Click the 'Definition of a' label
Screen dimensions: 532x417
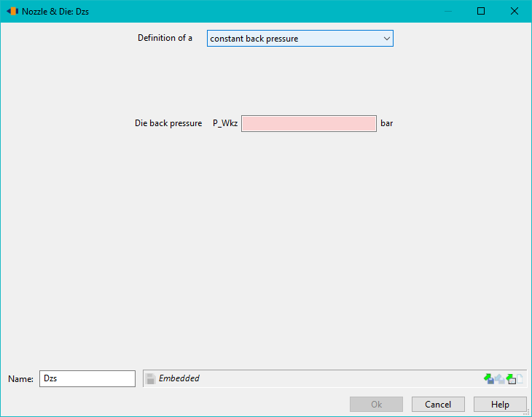point(165,38)
